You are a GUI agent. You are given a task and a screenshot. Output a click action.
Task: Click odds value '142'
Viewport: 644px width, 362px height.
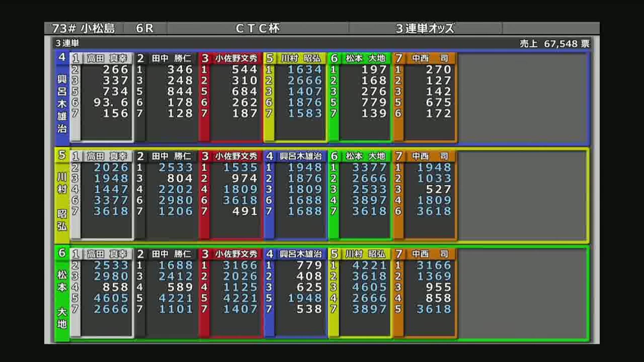point(438,92)
